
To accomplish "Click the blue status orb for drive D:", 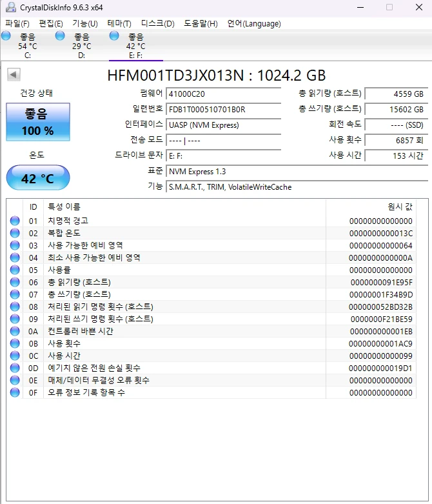I will click(x=60, y=35).
